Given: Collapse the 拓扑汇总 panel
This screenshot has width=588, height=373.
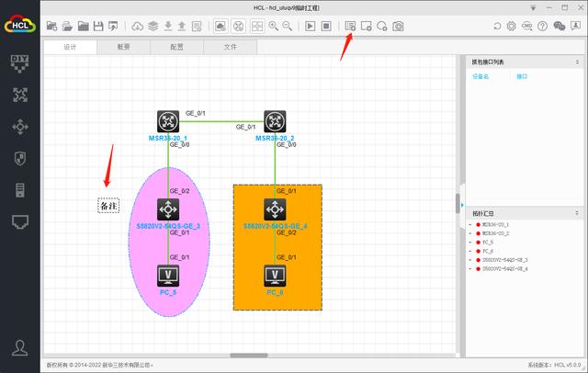Looking at the screenshot, I should pos(577,213).
